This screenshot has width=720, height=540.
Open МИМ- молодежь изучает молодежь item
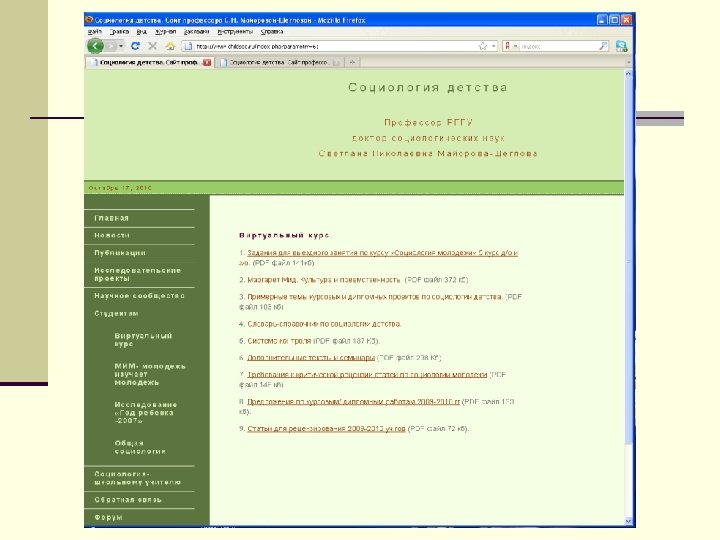(x=150, y=374)
